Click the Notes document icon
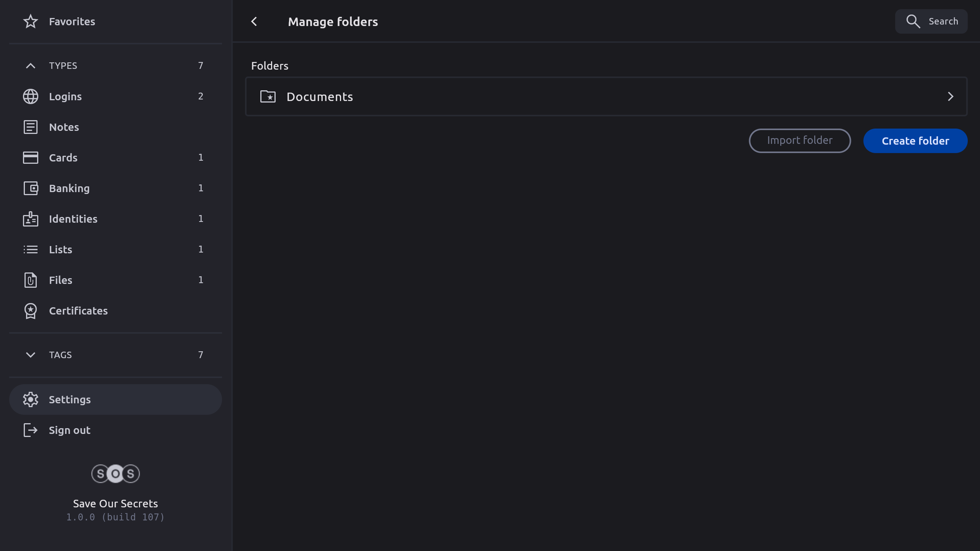The width and height of the screenshot is (980, 551). click(x=31, y=127)
